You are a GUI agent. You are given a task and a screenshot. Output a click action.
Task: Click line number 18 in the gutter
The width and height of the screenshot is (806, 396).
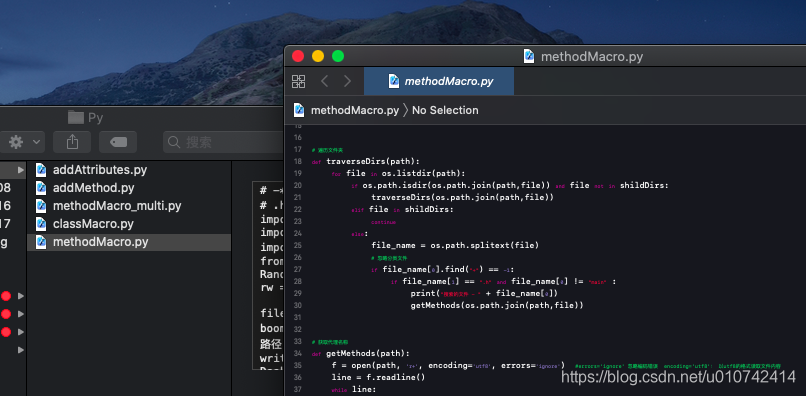[x=297, y=161]
